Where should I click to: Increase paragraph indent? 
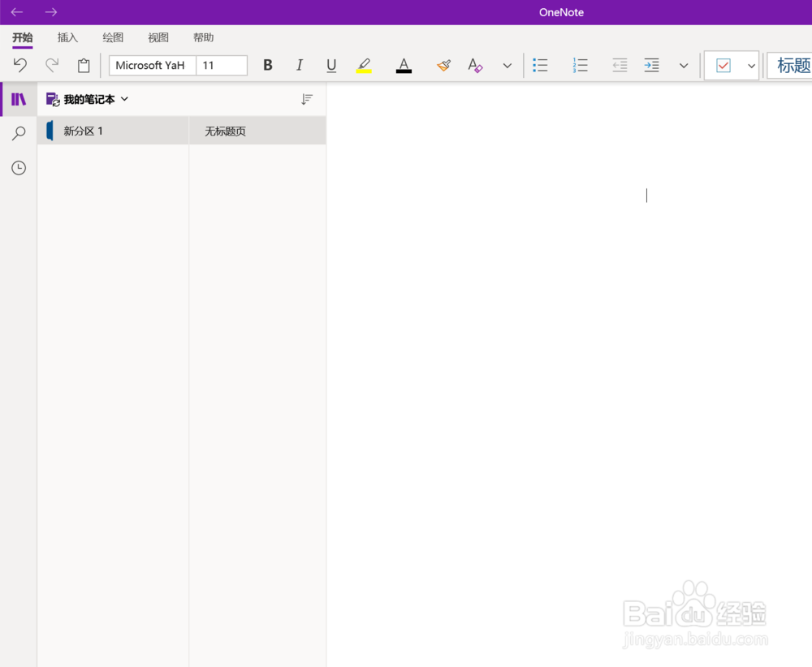tap(651, 65)
